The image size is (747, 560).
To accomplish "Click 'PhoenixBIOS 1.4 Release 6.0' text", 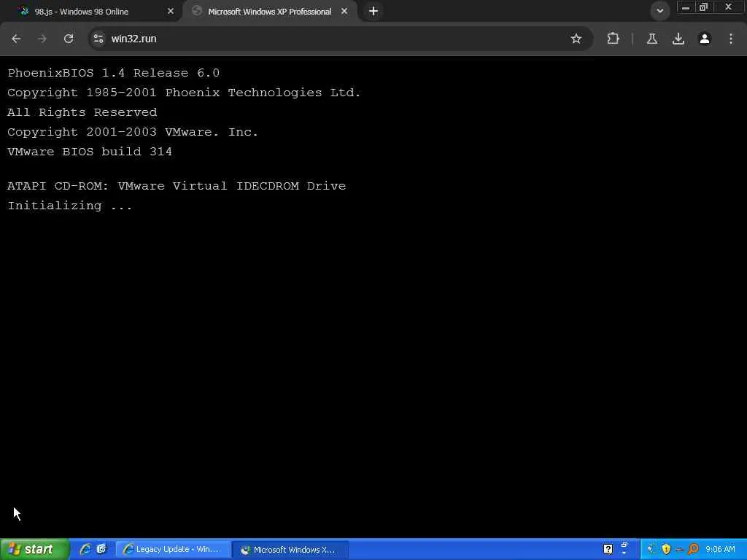I will 113,73.
